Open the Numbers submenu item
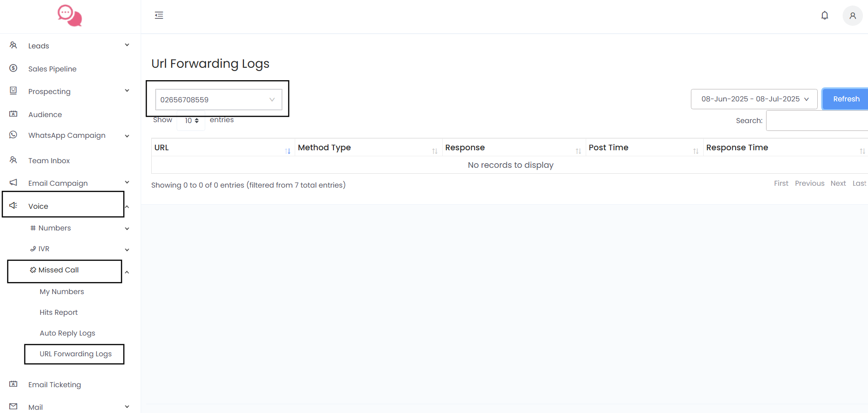Screen dimensions: 868x413 [x=54, y=228]
